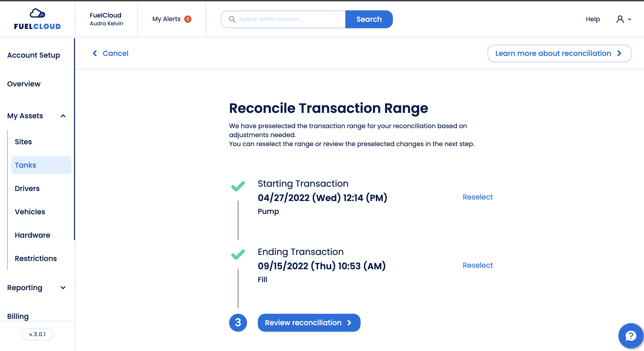644x351 pixels.
Task: Go to the Drivers page
Action: click(27, 189)
